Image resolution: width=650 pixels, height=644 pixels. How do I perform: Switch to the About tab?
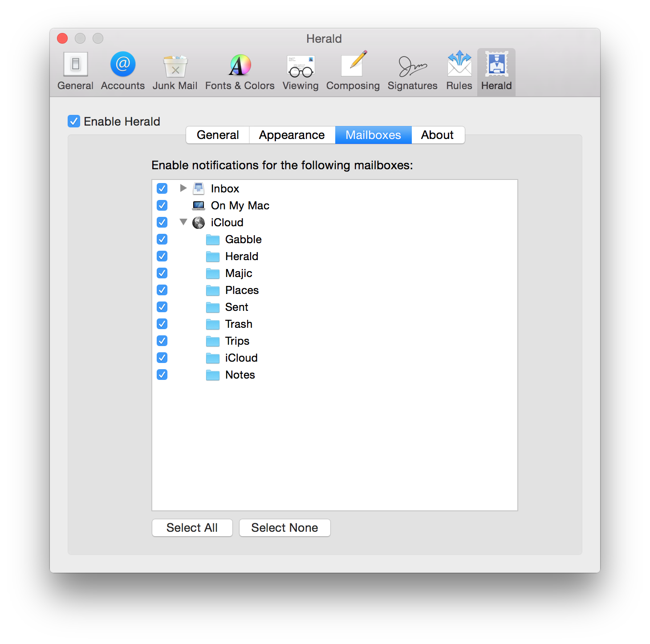pyautogui.click(x=437, y=135)
